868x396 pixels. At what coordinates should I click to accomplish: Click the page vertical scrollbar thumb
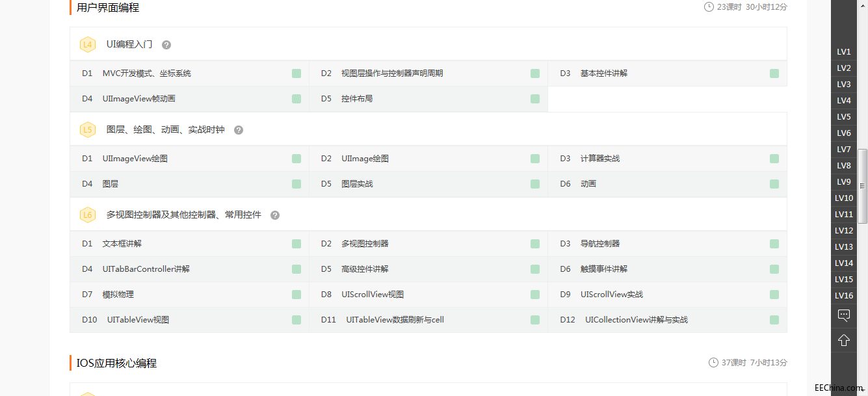click(x=863, y=185)
